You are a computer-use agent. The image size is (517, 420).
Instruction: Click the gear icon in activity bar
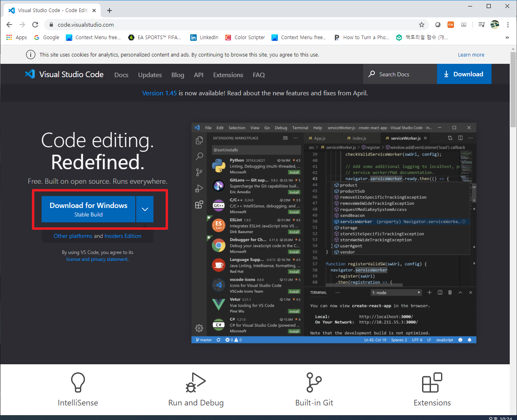(199, 328)
